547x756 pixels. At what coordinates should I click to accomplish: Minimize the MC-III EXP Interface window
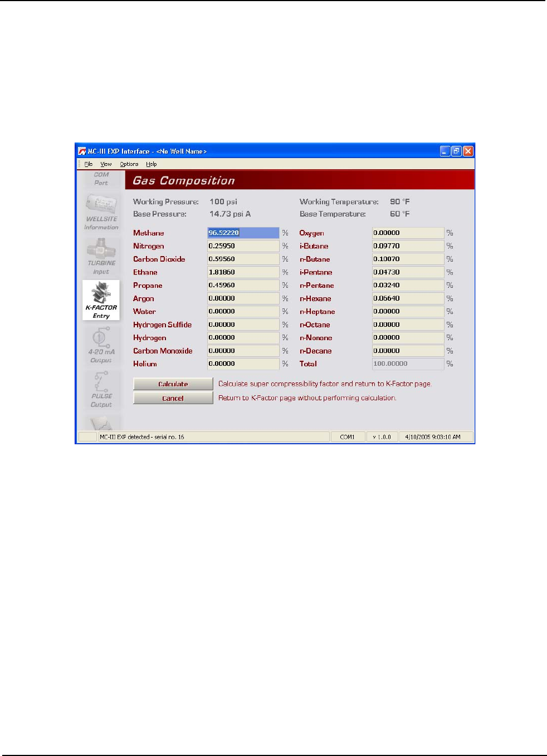pos(445,151)
